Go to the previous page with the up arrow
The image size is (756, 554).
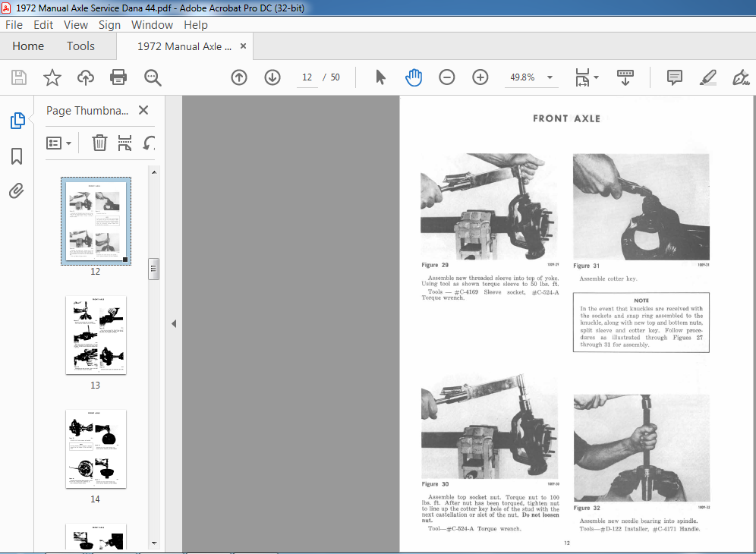tap(239, 77)
